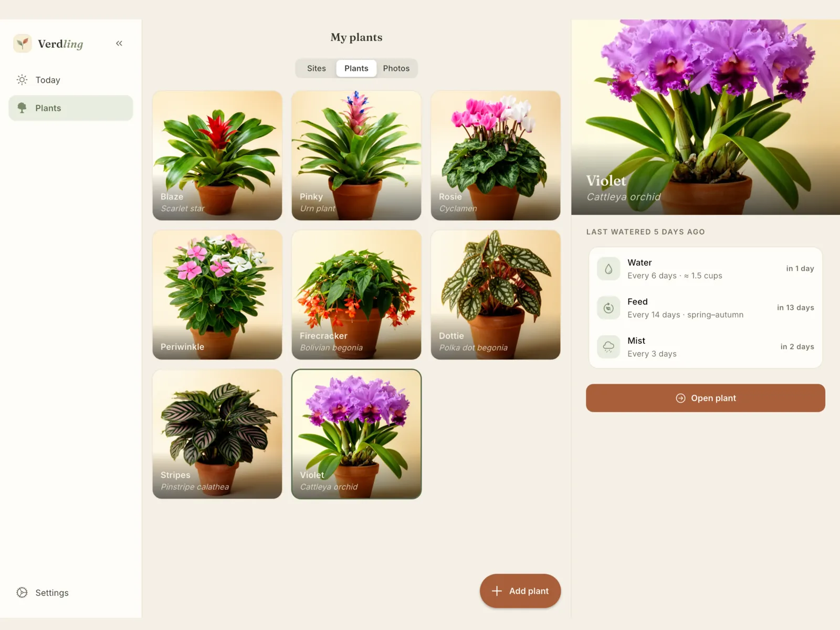
Task: Collapse the sidebar with the double chevron
Action: (x=119, y=44)
